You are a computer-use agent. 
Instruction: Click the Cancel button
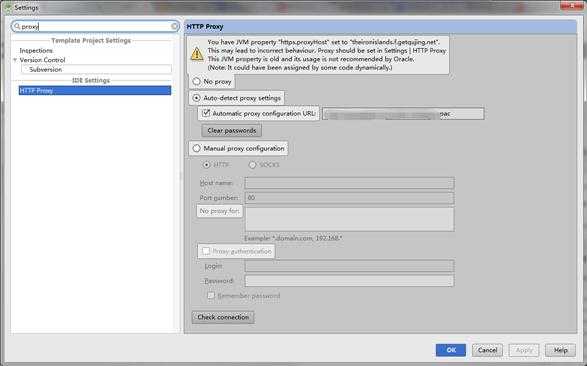487,350
